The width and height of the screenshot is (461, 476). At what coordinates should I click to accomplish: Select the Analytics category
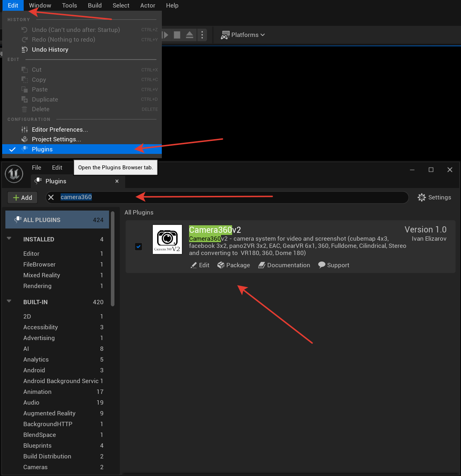57,359
